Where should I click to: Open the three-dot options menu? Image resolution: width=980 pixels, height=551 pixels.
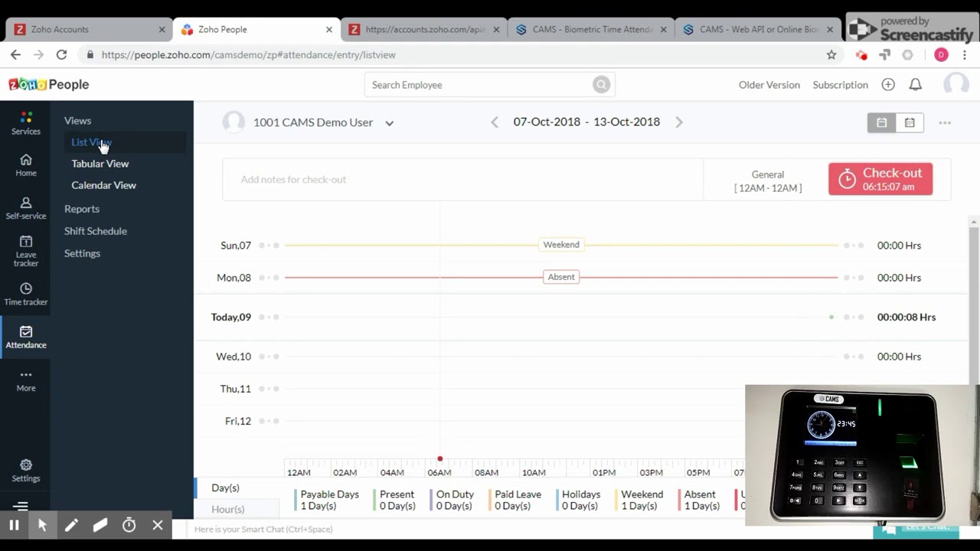click(945, 122)
